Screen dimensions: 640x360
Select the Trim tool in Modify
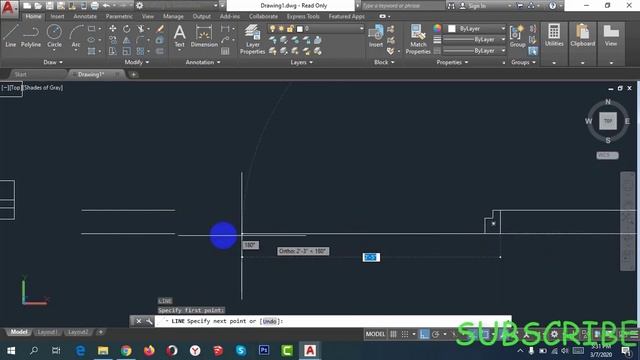pyautogui.click(x=140, y=29)
